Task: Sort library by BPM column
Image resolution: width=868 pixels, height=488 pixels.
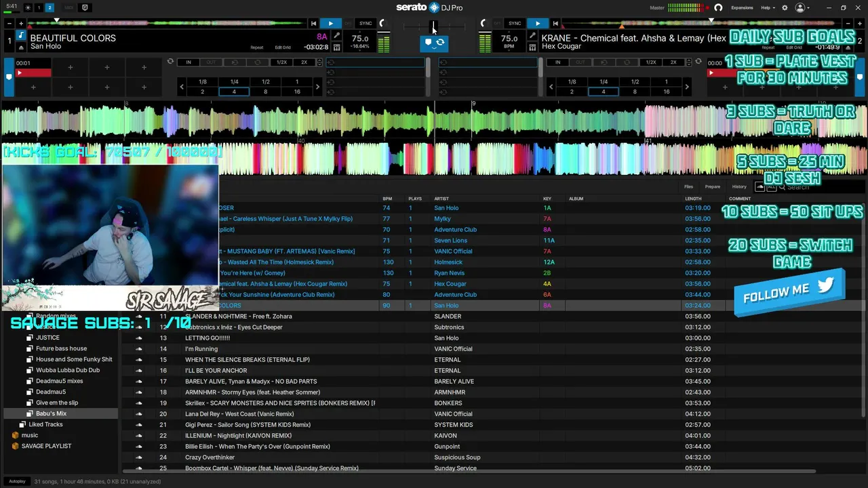Action: 387,199
